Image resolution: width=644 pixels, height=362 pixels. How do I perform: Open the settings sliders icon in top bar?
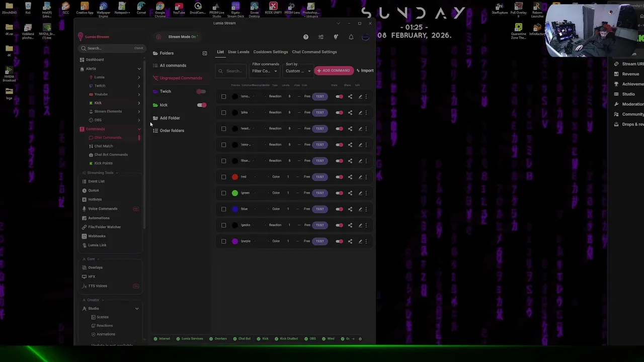(321, 37)
